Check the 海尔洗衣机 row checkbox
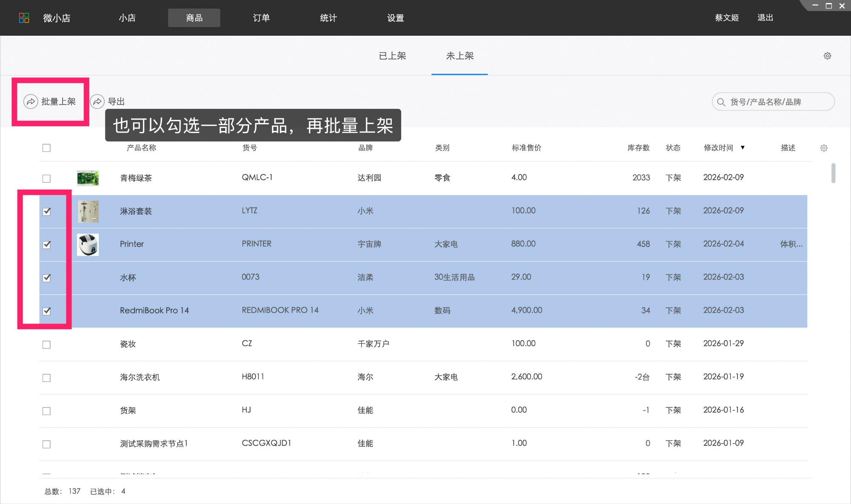Screen dimensions: 851x504 click(x=46, y=378)
